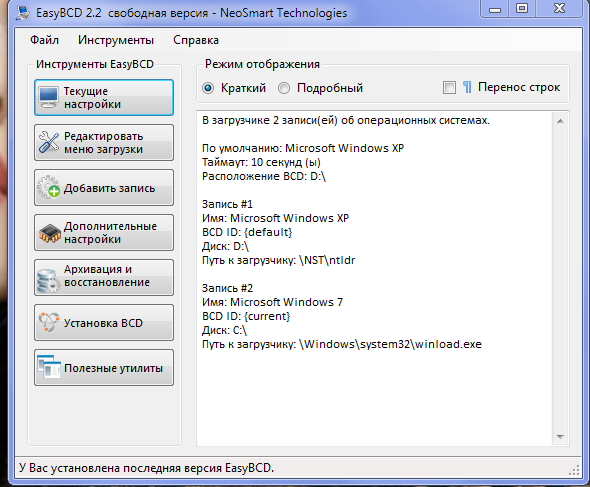Click the scrollbar up arrow in text pane

pyautogui.click(x=560, y=121)
